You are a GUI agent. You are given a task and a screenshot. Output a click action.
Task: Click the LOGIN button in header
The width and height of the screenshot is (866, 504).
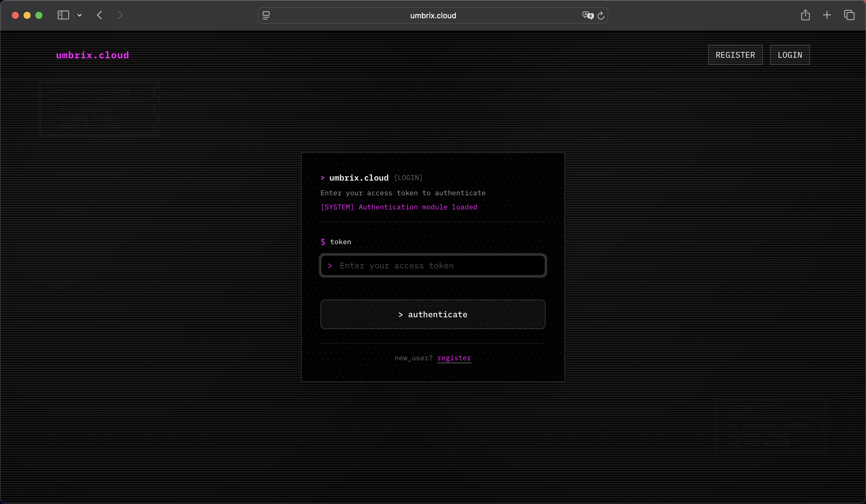[x=790, y=55]
